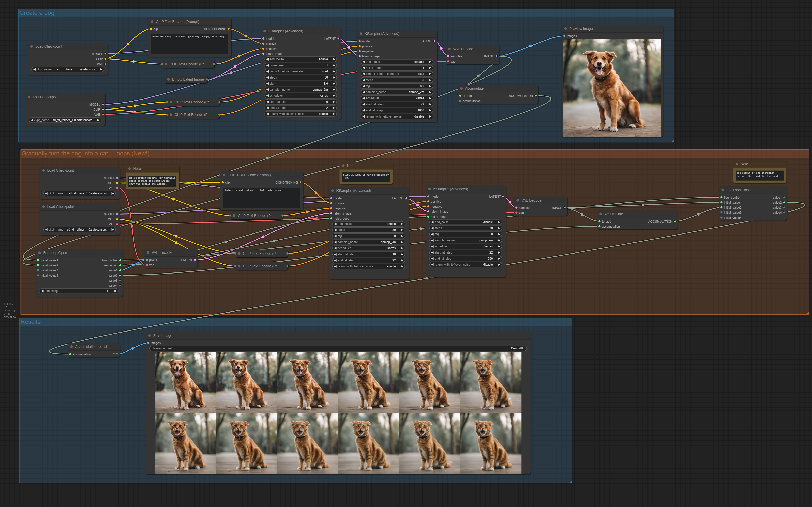Click the Empty Latent Image node dot

click(x=168, y=80)
